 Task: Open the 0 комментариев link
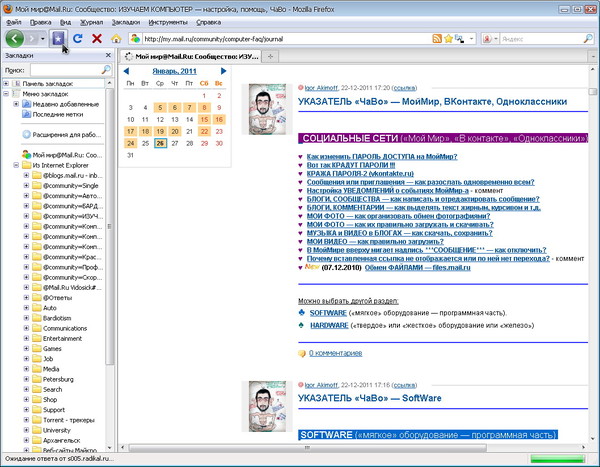[x=335, y=353]
